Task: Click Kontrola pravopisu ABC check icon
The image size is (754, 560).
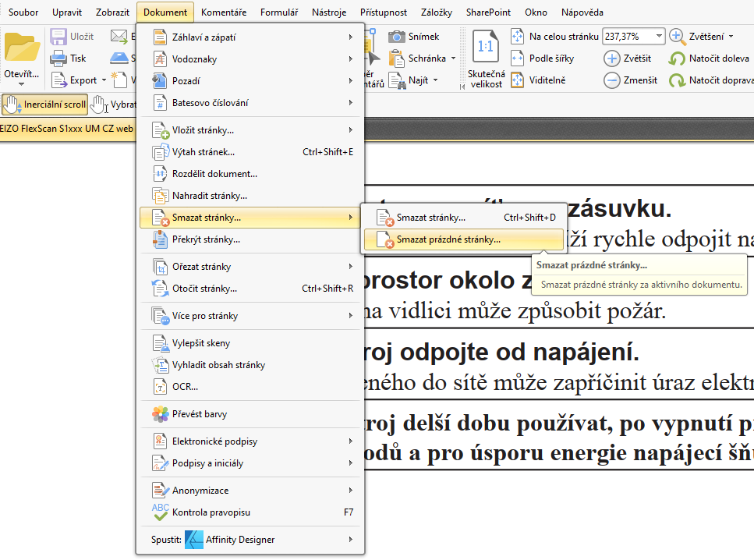Action: coord(160,512)
